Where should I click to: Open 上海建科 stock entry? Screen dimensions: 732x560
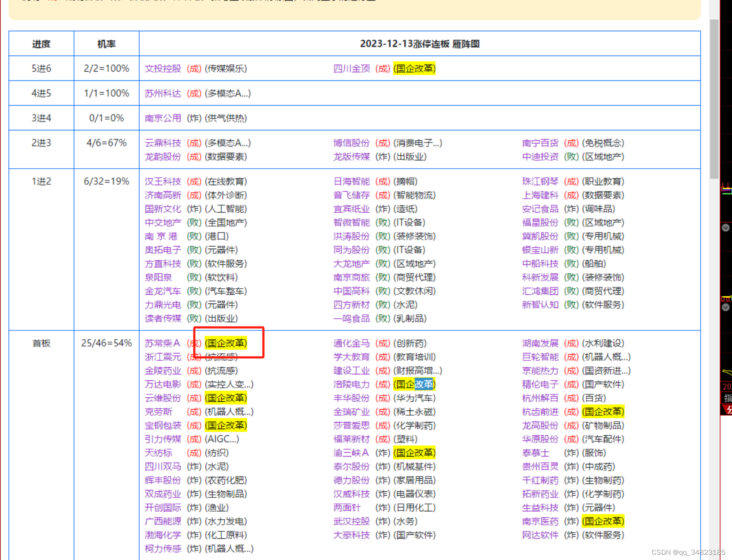click(x=540, y=195)
